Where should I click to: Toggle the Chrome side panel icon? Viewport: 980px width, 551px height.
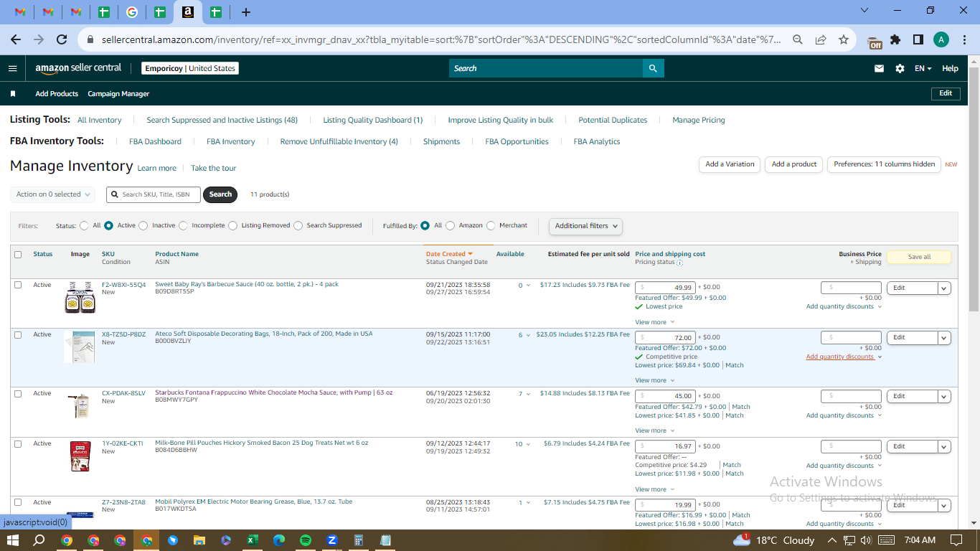[x=918, y=39]
